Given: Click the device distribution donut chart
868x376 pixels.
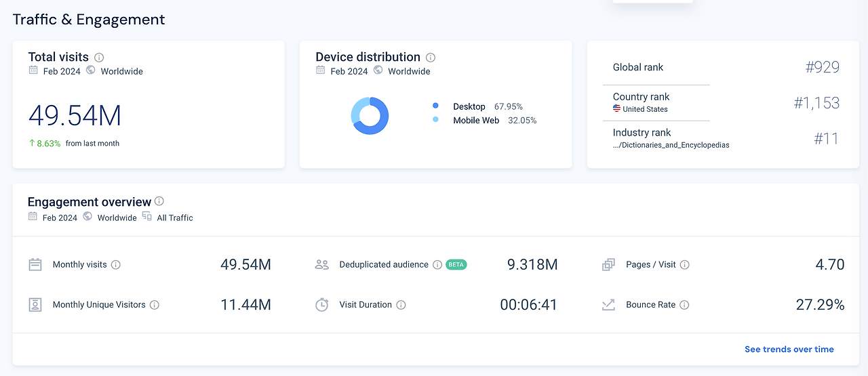Looking at the screenshot, I should click(x=370, y=116).
